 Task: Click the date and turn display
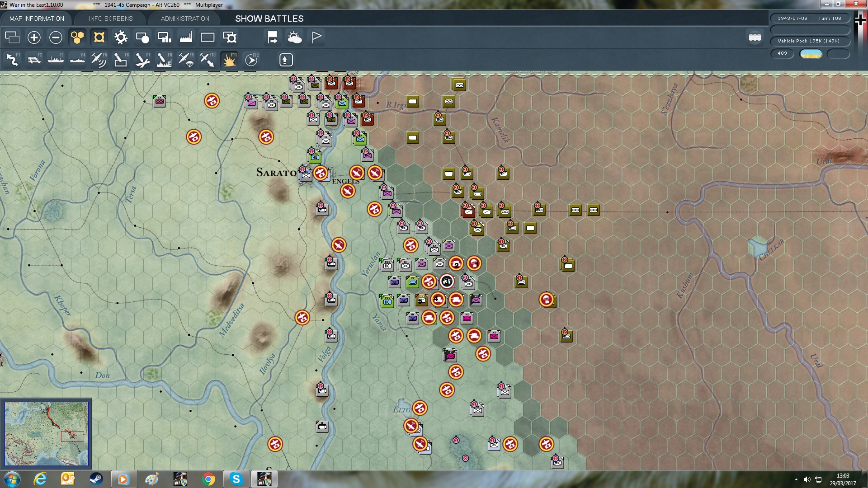(810, 19)
